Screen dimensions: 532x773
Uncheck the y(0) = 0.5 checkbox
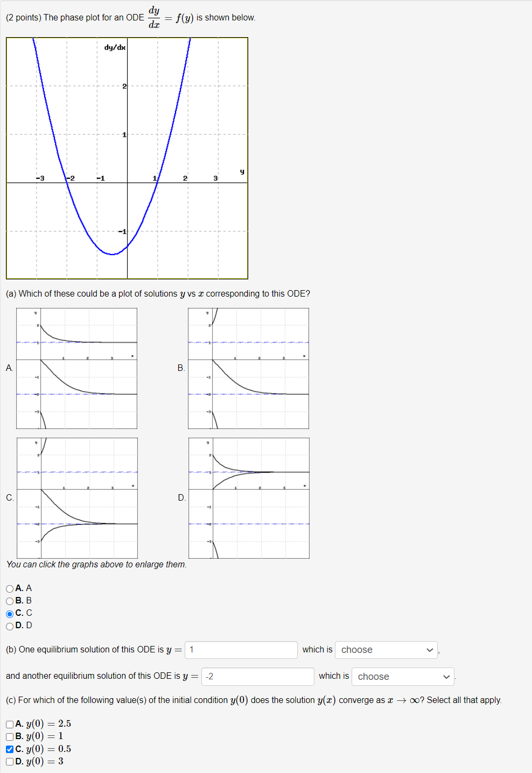point(10,749)
